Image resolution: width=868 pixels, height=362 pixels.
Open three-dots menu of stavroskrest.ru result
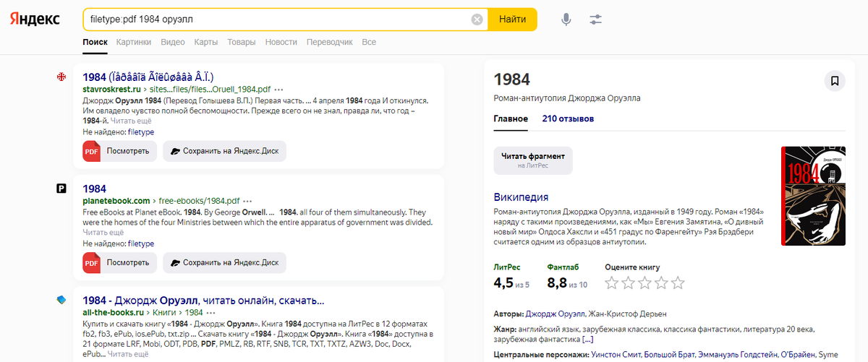(x=279, y=89)
